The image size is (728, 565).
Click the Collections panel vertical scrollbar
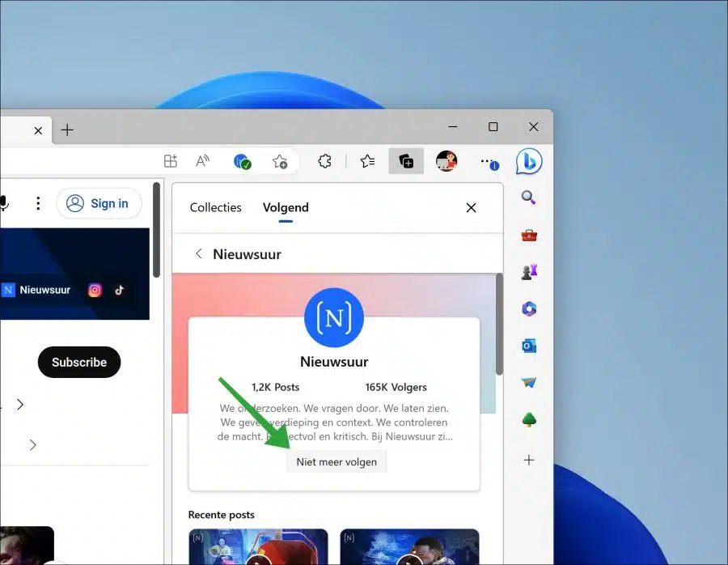(499, 324)
